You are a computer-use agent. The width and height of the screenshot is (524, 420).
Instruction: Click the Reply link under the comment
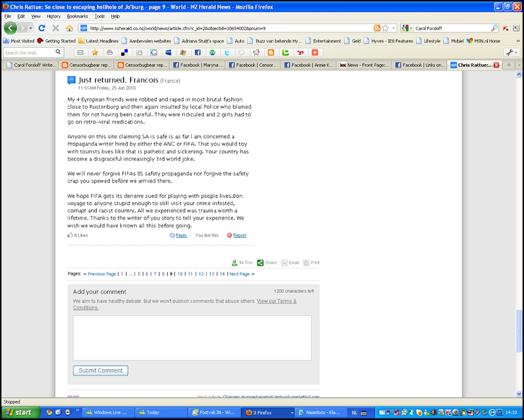tap(181, 235)
